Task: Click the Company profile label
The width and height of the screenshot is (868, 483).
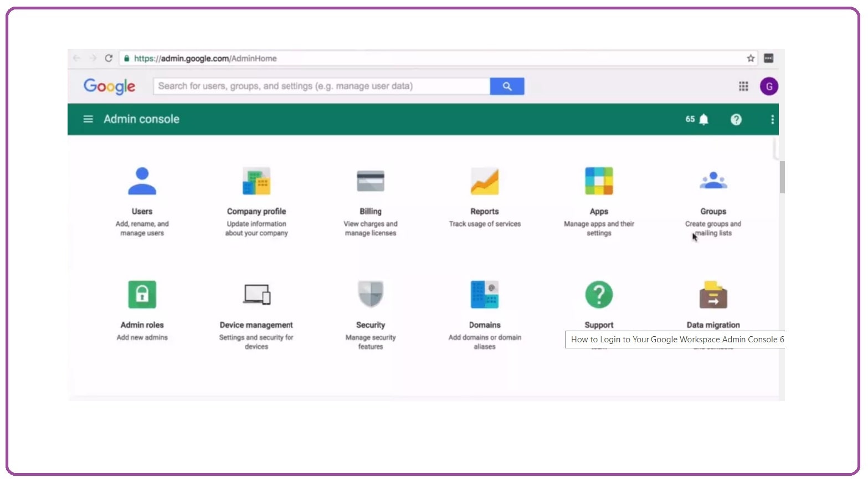Action: (256, 212)
